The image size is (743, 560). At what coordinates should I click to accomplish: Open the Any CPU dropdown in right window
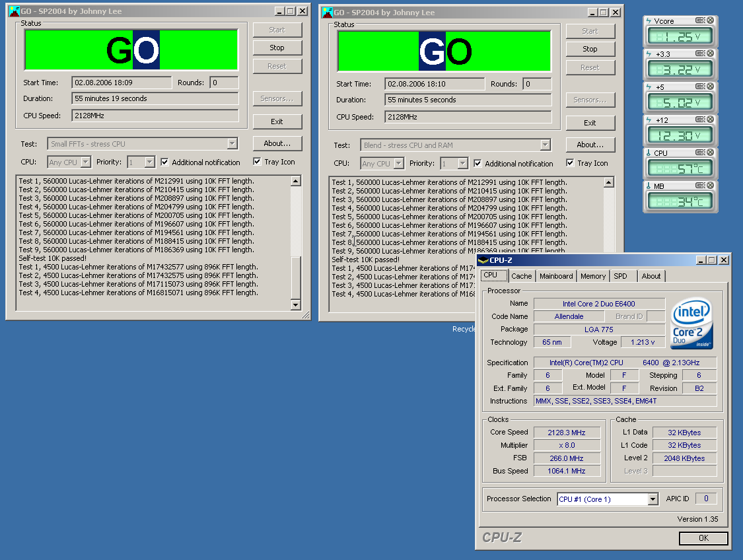point(398,164)
